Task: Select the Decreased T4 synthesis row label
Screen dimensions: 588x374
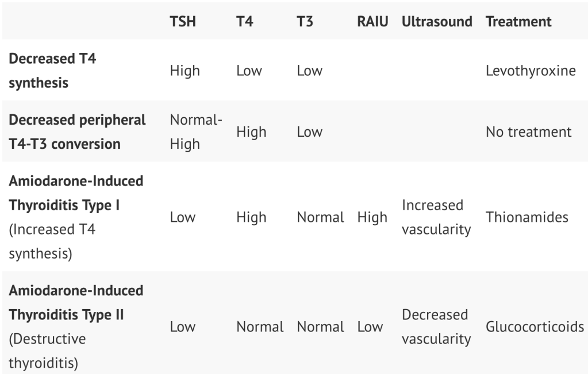Action: tap(52, 71)
